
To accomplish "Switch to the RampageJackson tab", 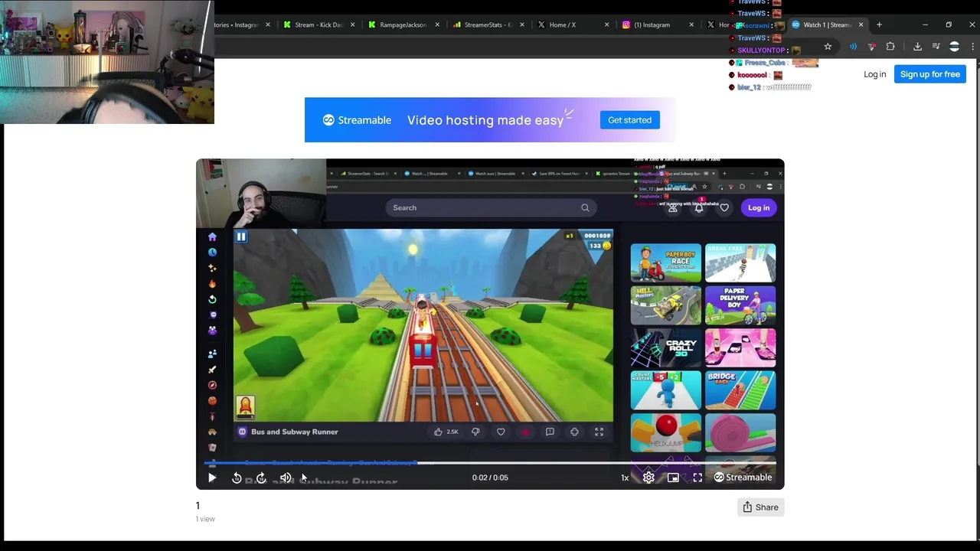I will pyautogui.click(x=402, y=24).
